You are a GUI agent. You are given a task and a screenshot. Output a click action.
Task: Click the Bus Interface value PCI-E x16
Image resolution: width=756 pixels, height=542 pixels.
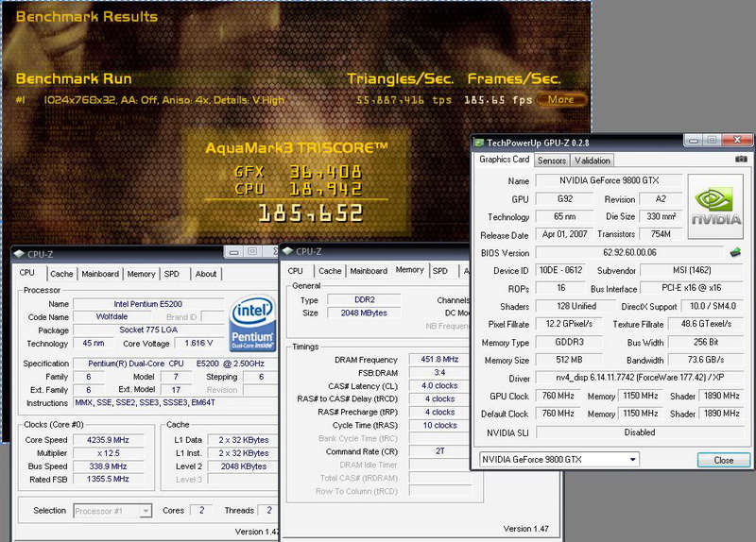[692, 288]
